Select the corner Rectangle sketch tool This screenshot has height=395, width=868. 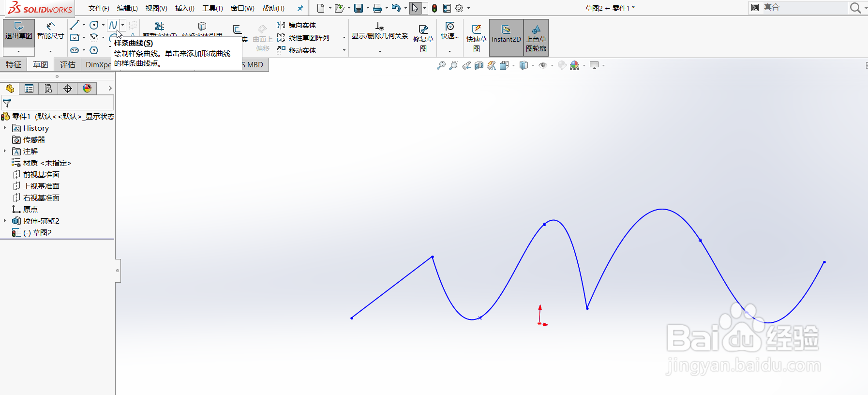(x=74, y=37)
